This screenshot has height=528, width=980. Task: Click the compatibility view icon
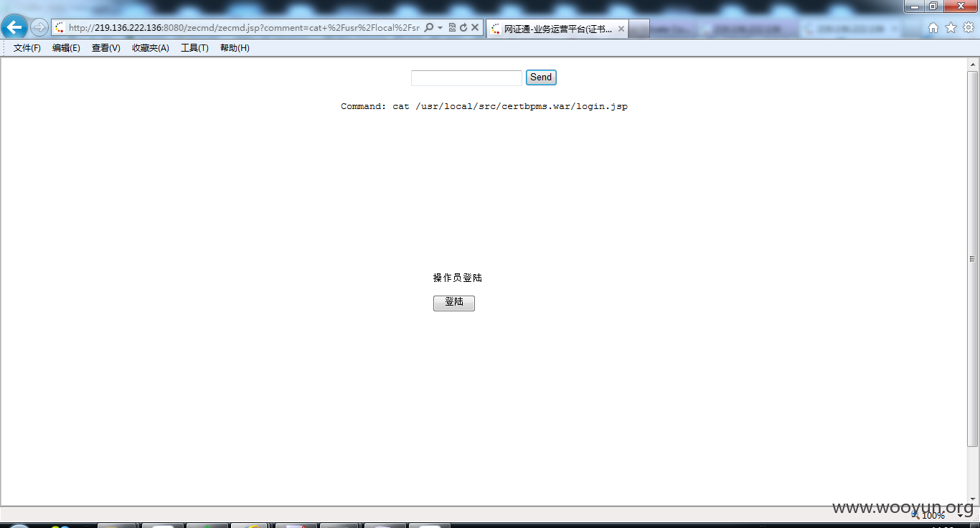coord(452,28)
